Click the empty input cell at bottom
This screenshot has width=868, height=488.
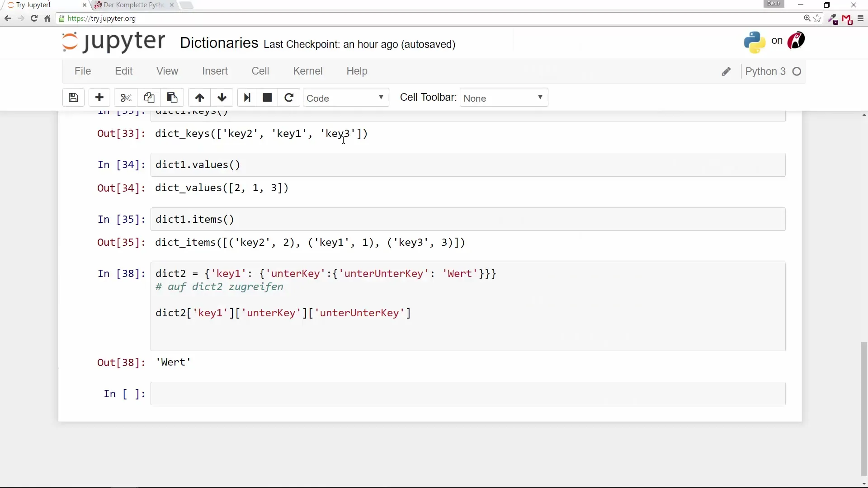(468, 394)
